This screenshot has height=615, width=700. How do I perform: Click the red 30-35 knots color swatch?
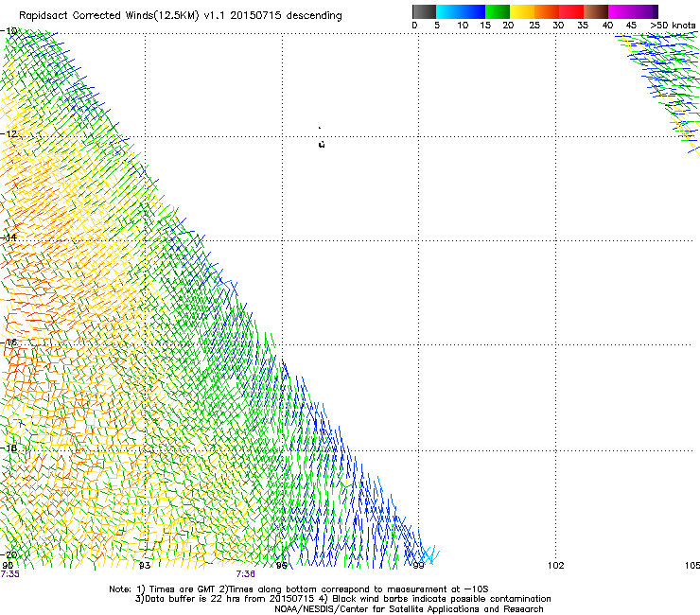coord(571,11)
